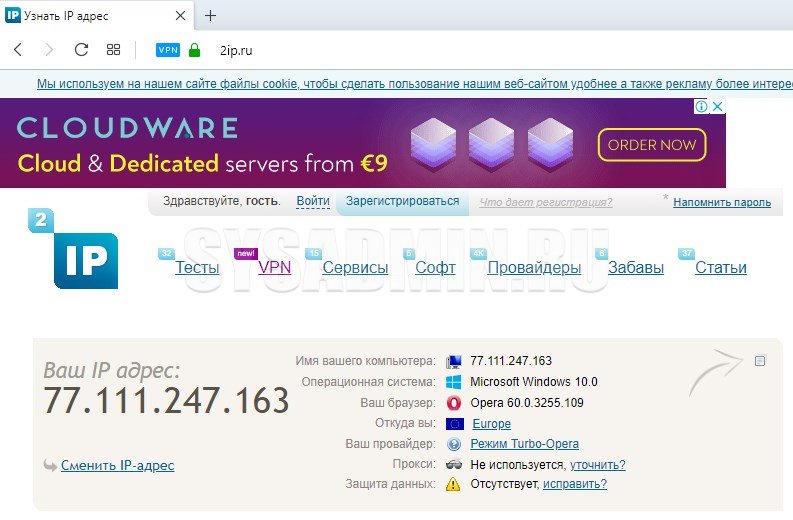Click the green security padlock icon

(194, 50)
